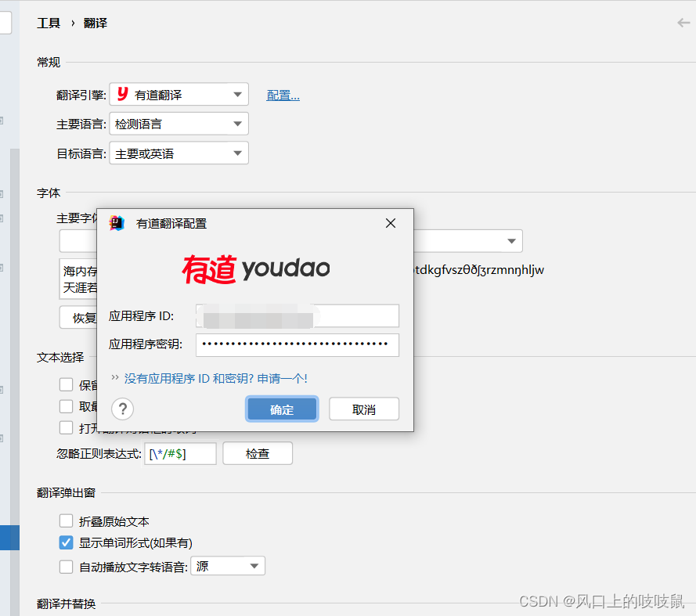Click the IntelliJ icon in dialog title

117,223
